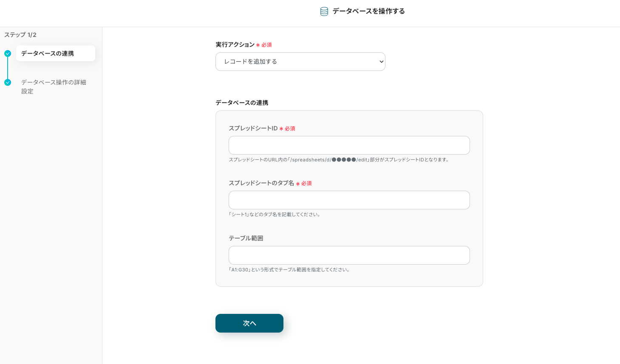Click the スプレッドシートID field label
620x364 pixels.
tap(253, 128)
